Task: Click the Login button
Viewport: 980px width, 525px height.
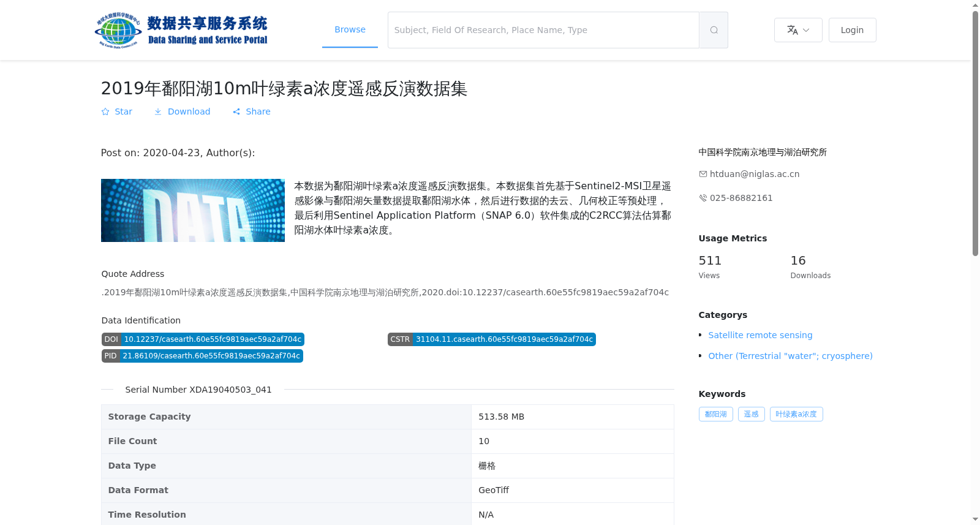Action: coord(852,30)
